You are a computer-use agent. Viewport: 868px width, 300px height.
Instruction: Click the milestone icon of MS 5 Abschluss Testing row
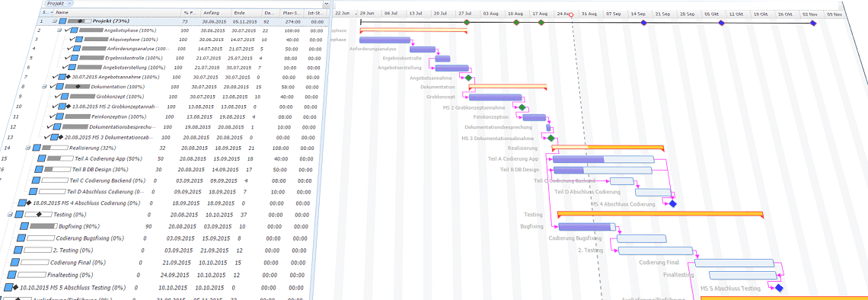15,288
